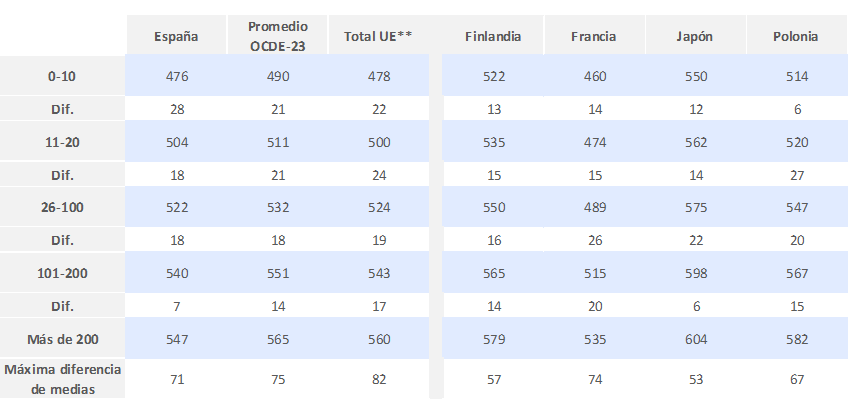Select Japón's Más de 200 value 604
The height and width of the screenshot is (406, 849).
[696, 339]
